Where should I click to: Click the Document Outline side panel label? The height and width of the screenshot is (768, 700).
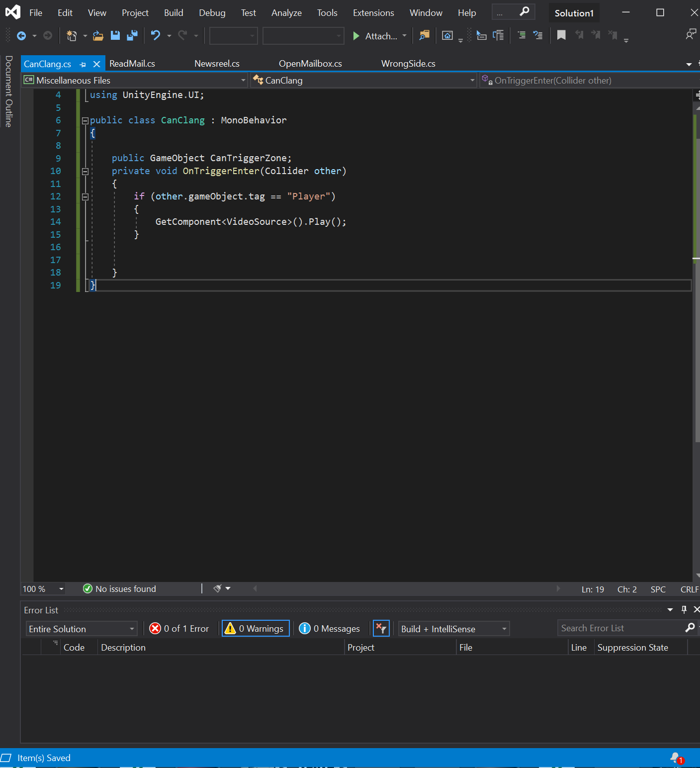click(x=8, y=92)
